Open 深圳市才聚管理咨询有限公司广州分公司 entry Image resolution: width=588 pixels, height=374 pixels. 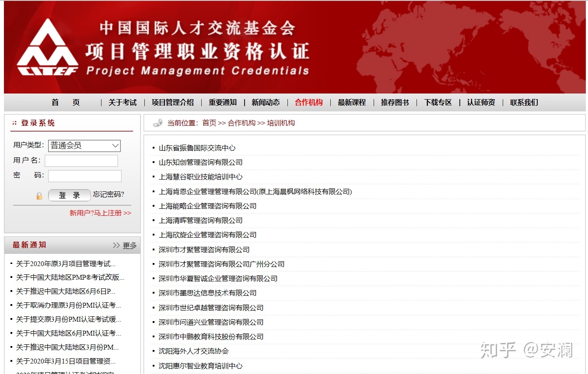click(221, 264)
